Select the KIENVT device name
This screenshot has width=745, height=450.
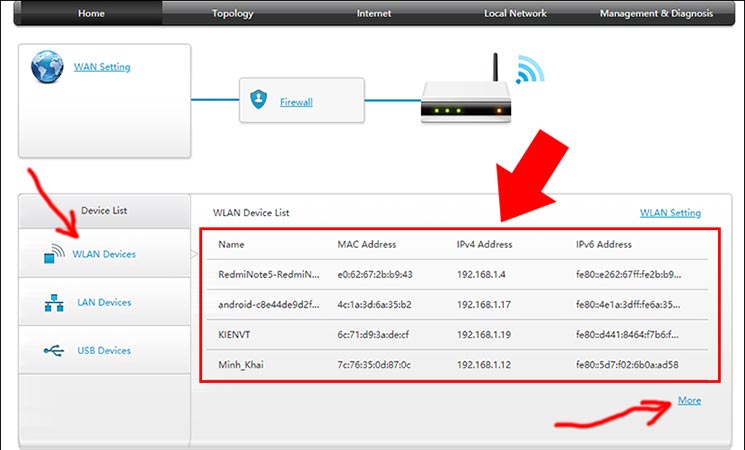(234, 335)
